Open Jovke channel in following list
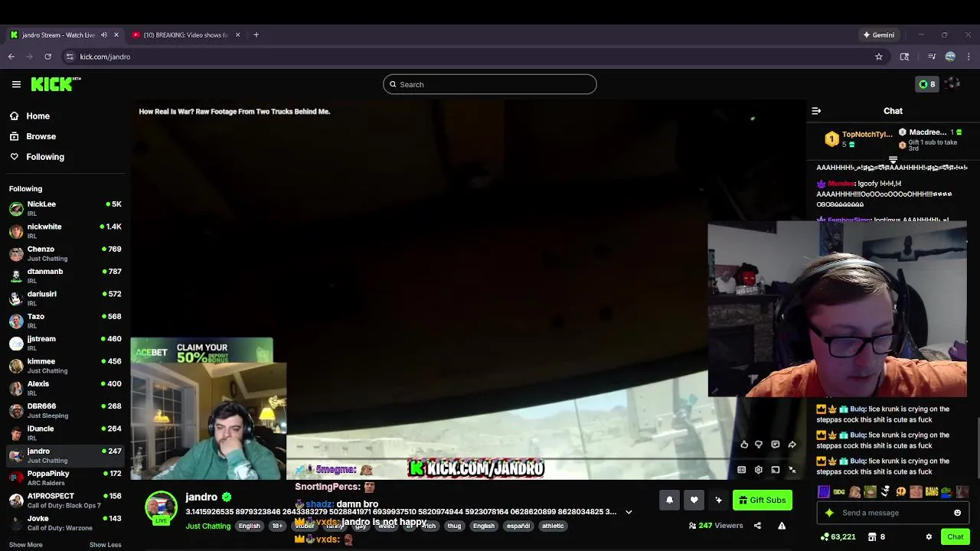Screen dimensions: 980x551 65,523
